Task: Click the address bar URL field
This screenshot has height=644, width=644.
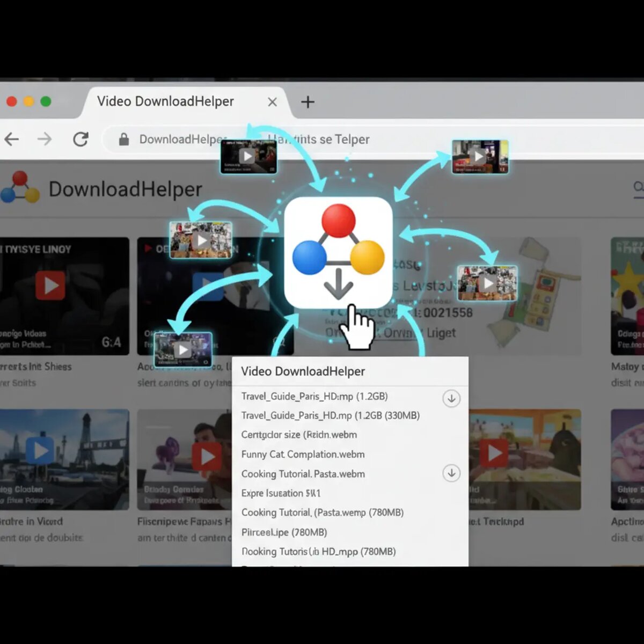Action: coord(370,140)
